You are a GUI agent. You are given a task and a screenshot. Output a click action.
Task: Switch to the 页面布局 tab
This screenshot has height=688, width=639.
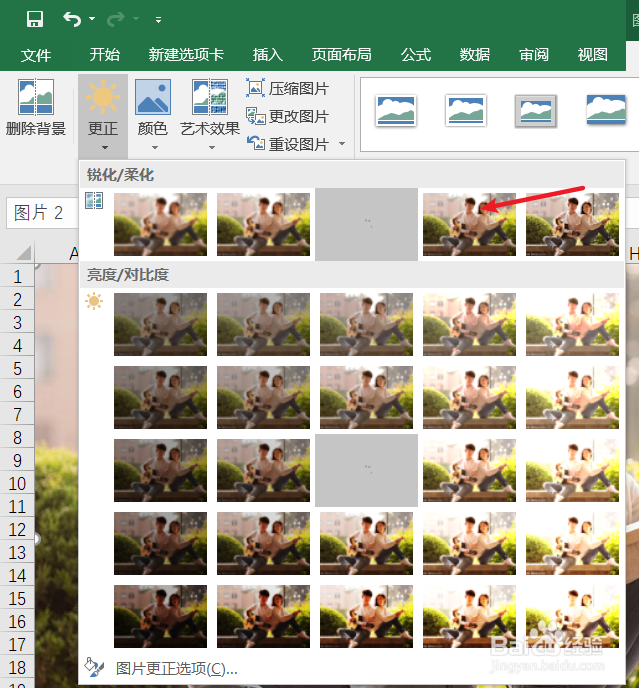[x=341, y=55]
